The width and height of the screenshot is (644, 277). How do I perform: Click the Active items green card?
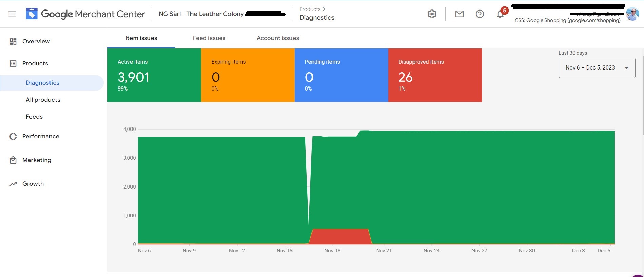coord(154,75)
